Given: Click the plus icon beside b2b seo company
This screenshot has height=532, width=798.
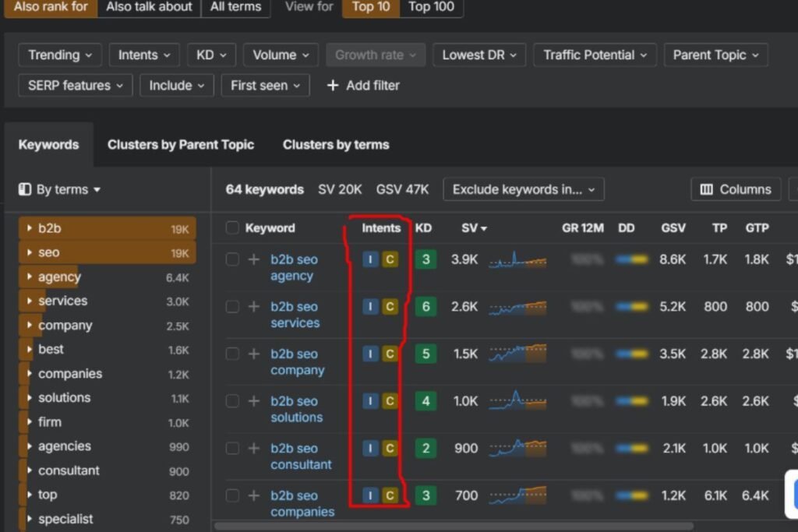Looking at the screenshot, I should pyautogui.click(x=254, y=354).
